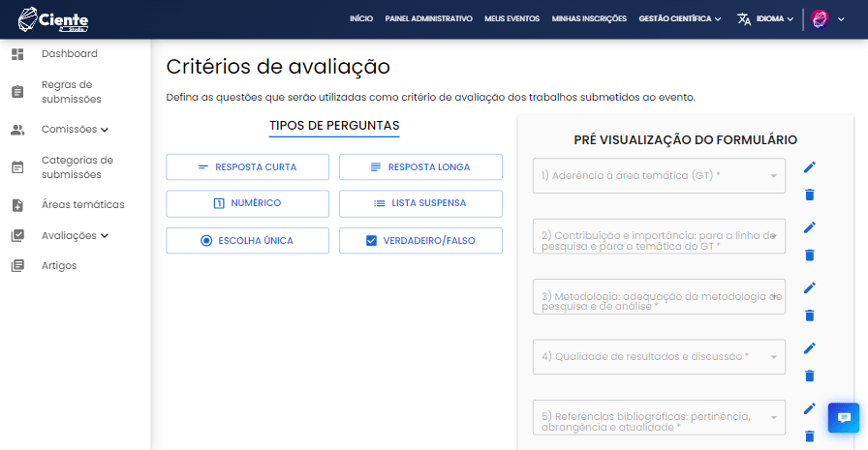Click the Comissões people icon
Image resolution: width=868 pixels, height=450 pixels.
17,130
